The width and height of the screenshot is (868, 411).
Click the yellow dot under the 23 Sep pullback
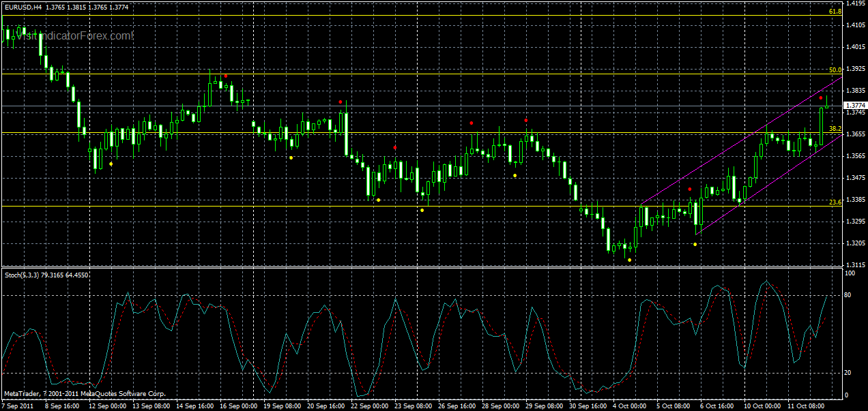pos(422,210)
